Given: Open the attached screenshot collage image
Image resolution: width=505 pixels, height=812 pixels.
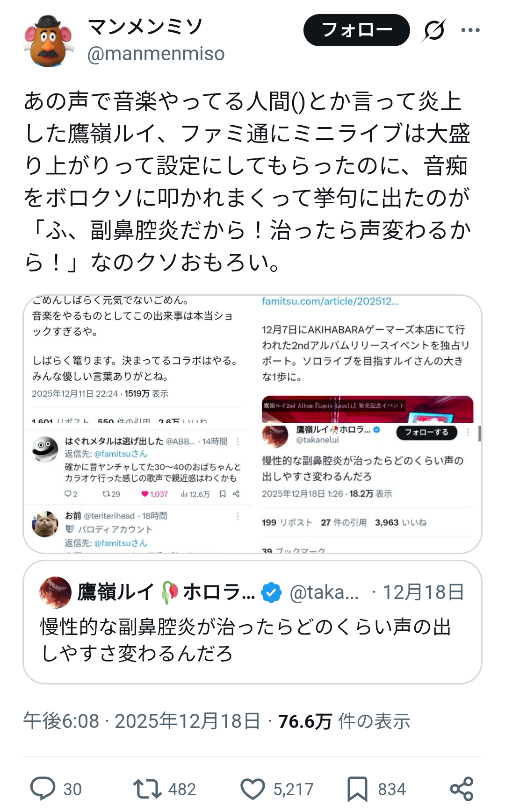Looking at the screenshot, I should click(252, 424).
